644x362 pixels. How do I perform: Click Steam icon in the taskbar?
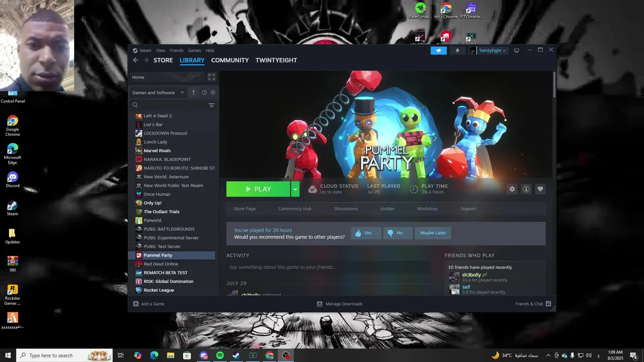pyautogui.click(x=236, y=355)
